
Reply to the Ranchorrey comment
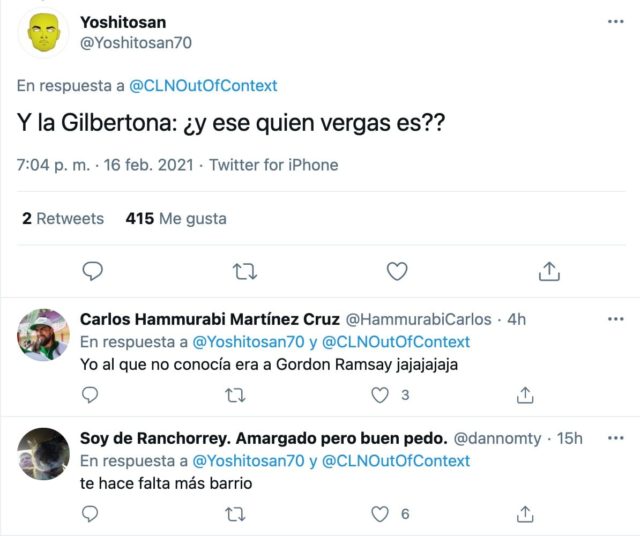90,514
